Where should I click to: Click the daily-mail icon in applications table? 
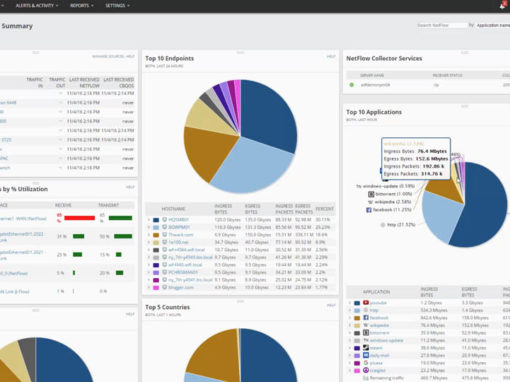point(366,355)
